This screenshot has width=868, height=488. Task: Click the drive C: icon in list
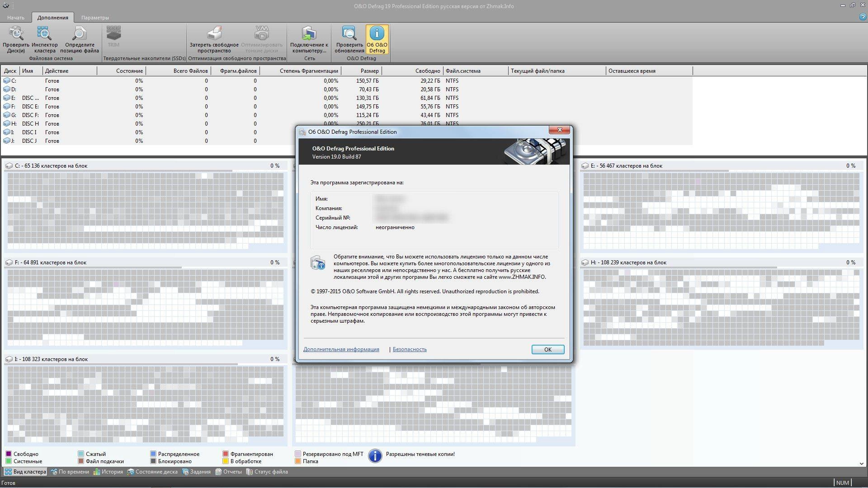[x=7, y=81]
